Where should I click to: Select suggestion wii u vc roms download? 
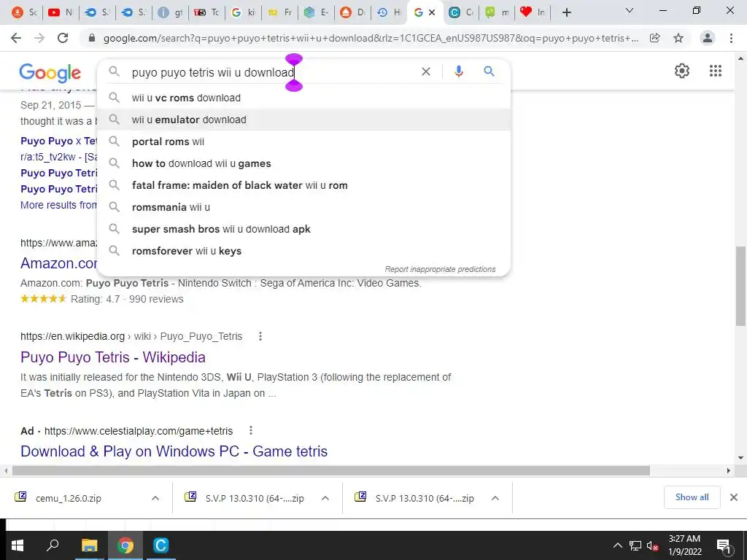pos(303,98)
